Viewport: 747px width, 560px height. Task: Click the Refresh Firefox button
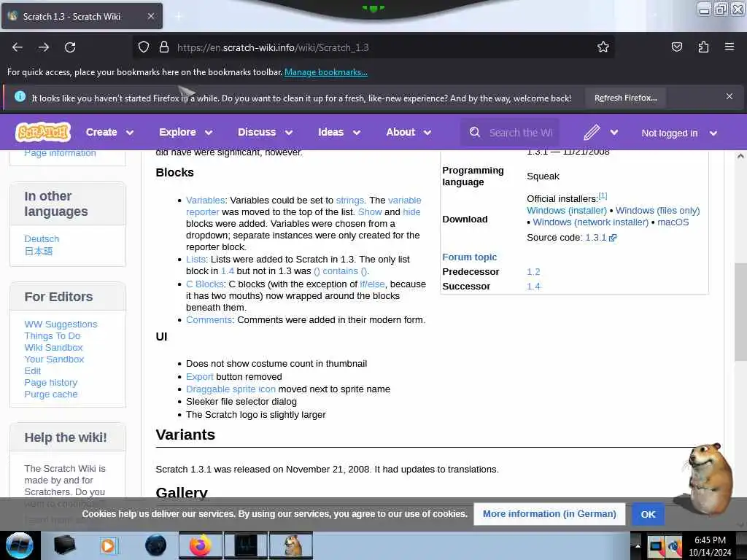coord(625,98)
